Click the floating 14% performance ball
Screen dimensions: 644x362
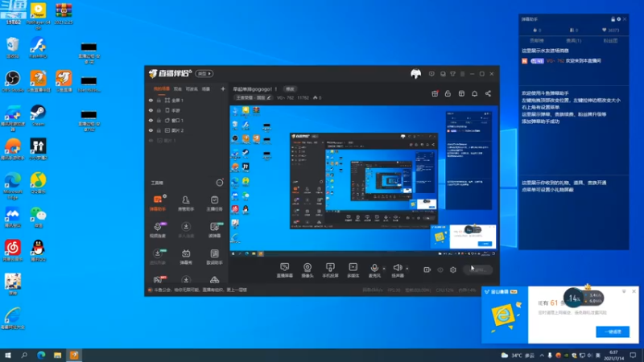573,298
